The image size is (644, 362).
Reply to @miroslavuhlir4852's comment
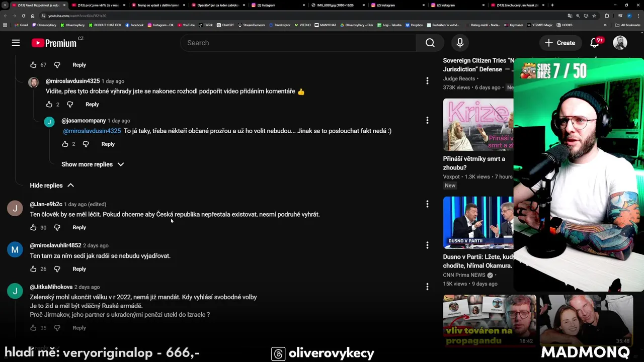coord(79,269)
